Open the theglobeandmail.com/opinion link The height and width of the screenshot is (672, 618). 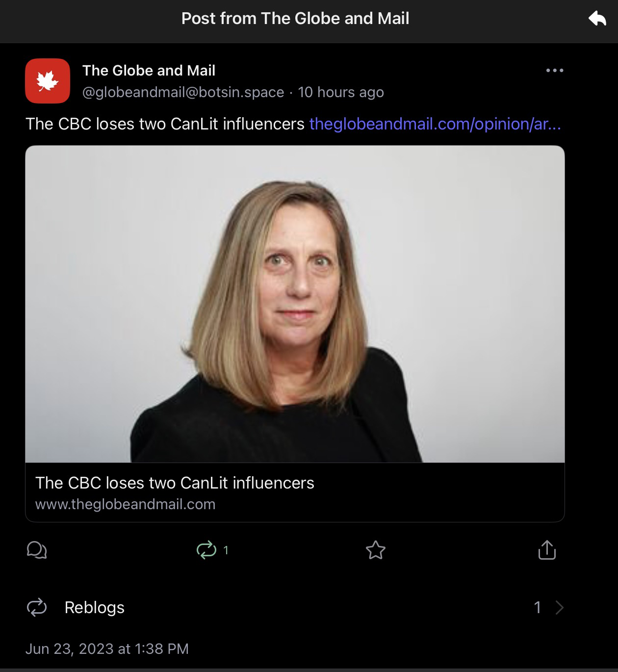[435, 124]
